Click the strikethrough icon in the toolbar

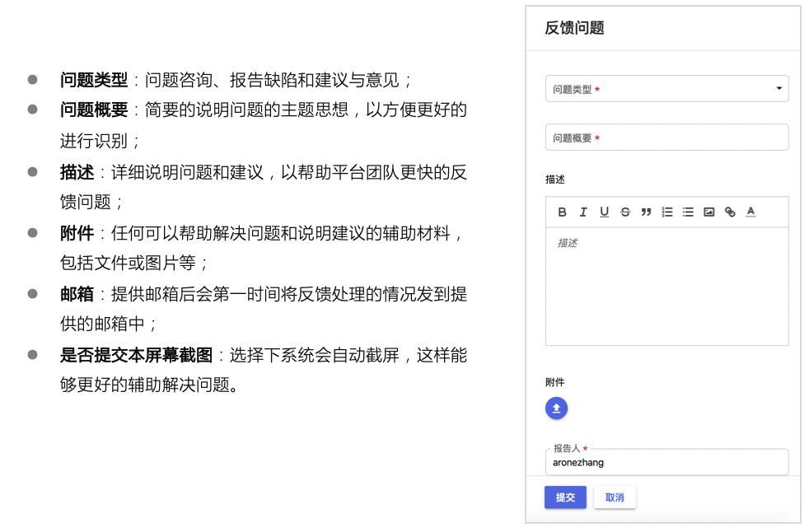click(x=624, y=212)
